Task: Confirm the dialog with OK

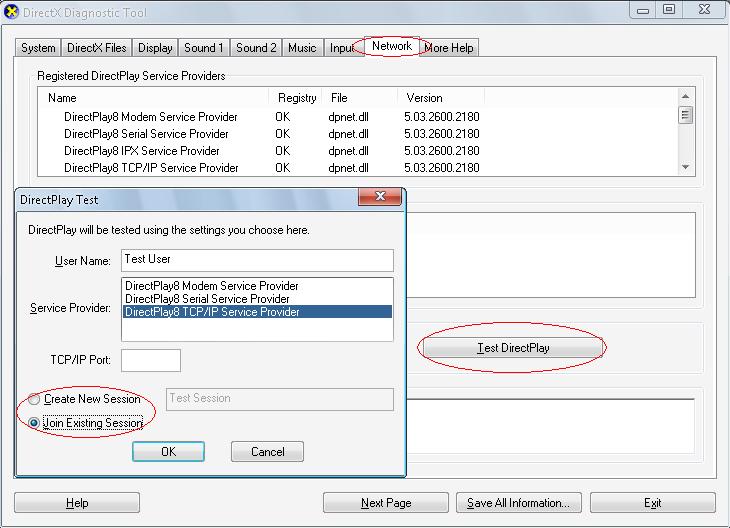Action: (x=169, y=452)
